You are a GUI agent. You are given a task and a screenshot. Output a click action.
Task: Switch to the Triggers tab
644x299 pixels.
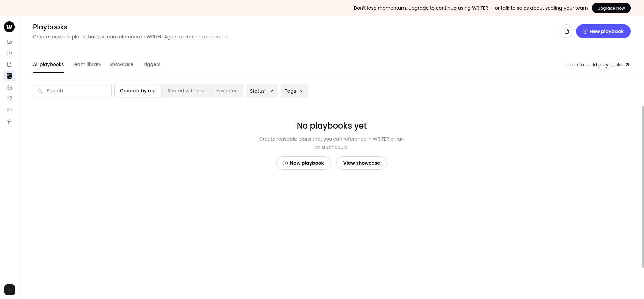point(151,64)
